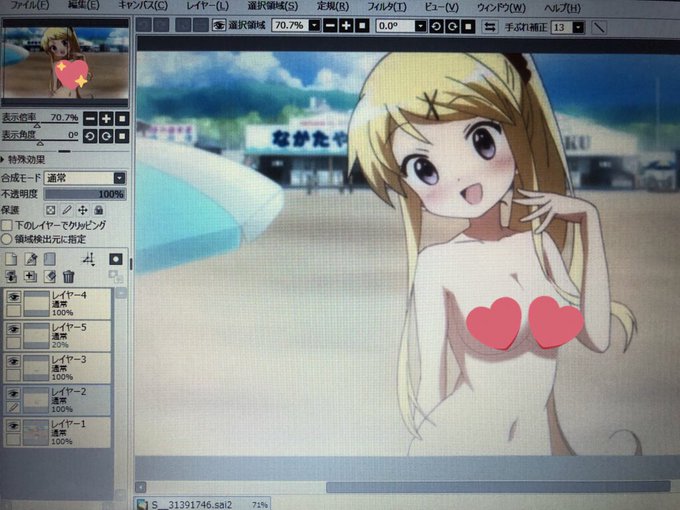Delete layer with the trash icon
This screenshot has height=510, width=680.
(x=69, y=276)
